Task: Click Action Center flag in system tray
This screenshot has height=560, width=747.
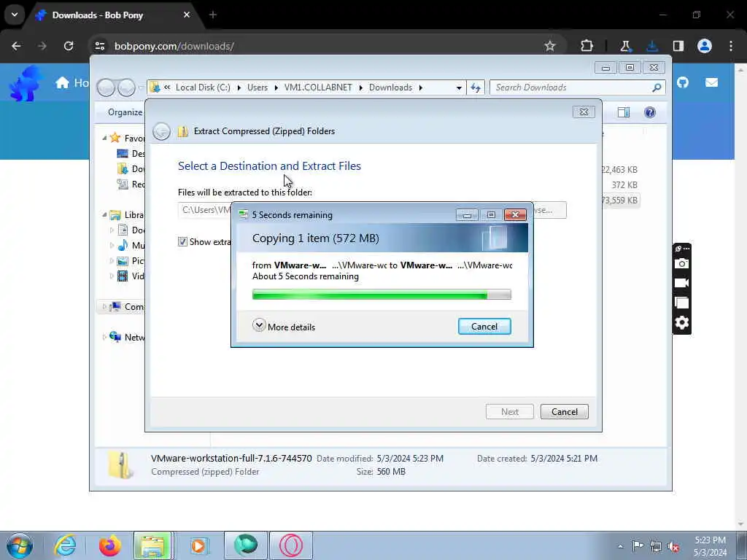Action: coord(637,545)
